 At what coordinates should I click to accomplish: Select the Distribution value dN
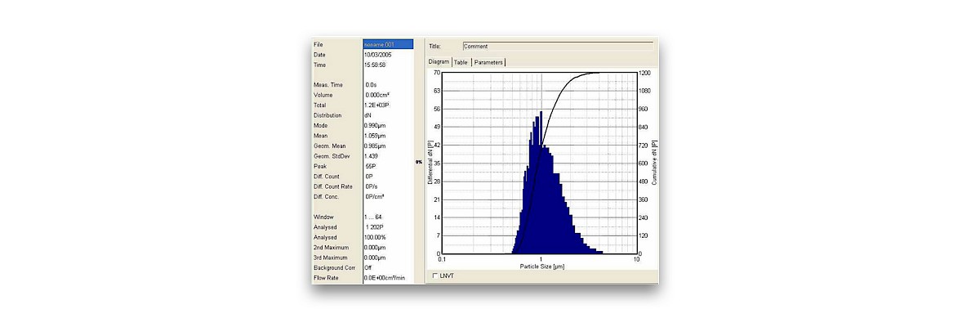[369, 115]
